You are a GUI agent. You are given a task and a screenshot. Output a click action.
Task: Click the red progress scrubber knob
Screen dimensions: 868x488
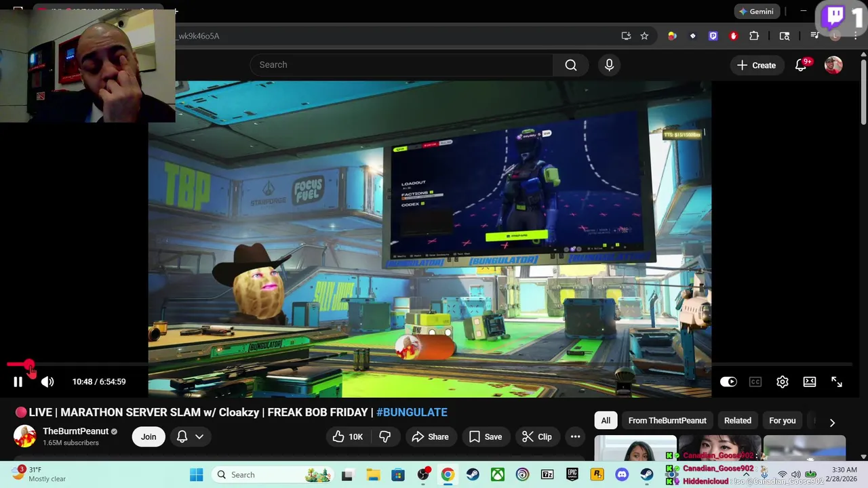coord(29,365)
